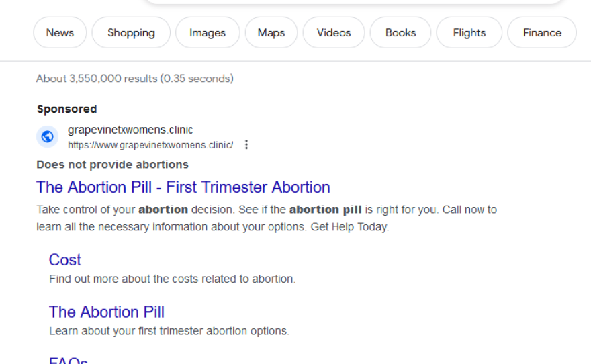591x364 pixels.
Task: Select the Shopping search filter
Action: tap(131, 32)
